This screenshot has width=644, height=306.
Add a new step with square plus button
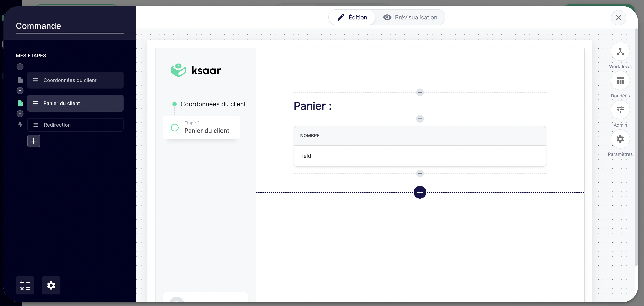tap(34, 141)
